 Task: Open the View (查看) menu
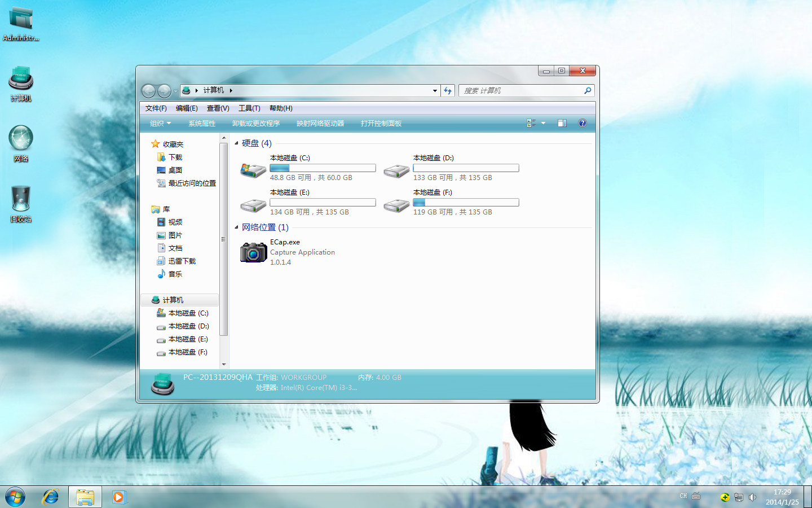click(x=218, y=108)
